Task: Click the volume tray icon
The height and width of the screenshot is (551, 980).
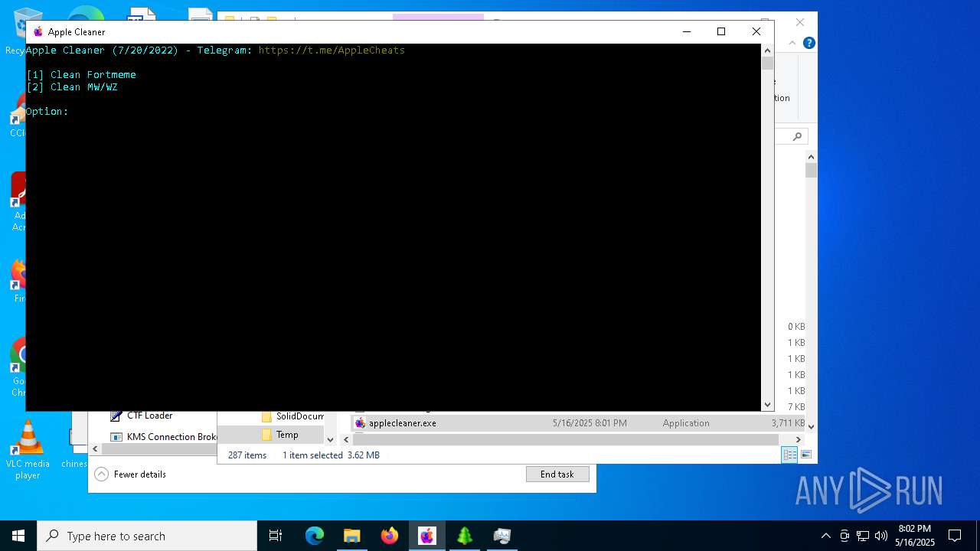Action: [x=880, y=536]
